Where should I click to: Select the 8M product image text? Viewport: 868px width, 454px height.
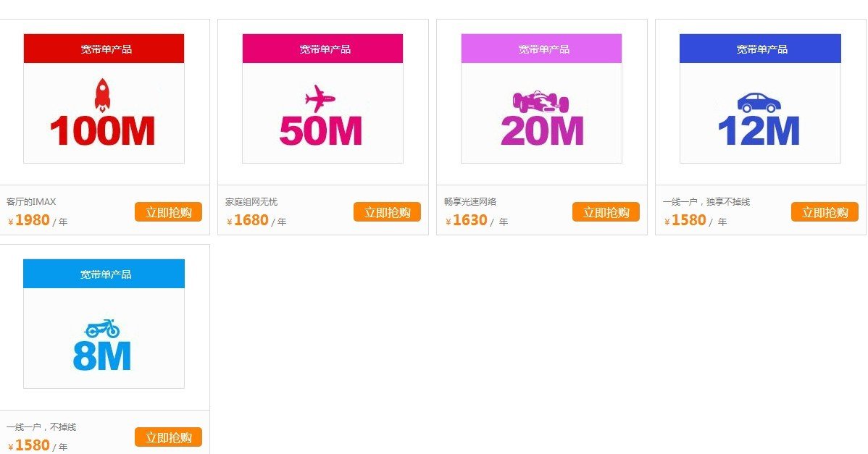pos(102,356)
